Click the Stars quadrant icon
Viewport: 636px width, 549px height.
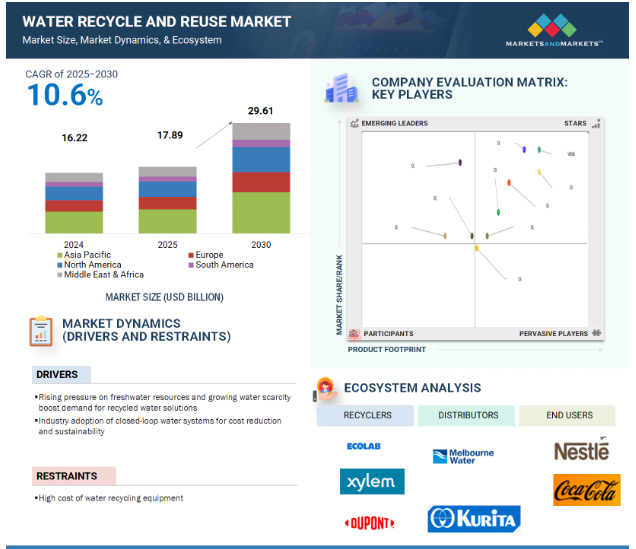596,123
